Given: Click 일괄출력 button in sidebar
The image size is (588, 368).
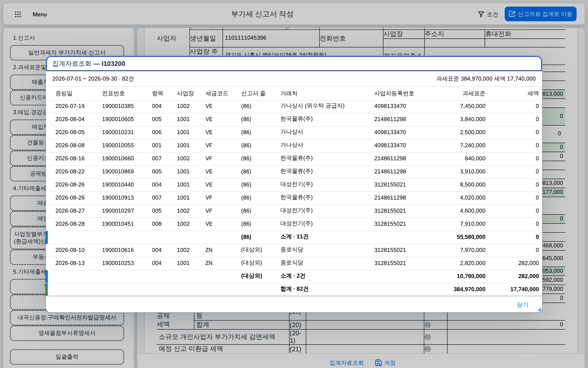Looking at the screenshot, I should click(67, 357).
